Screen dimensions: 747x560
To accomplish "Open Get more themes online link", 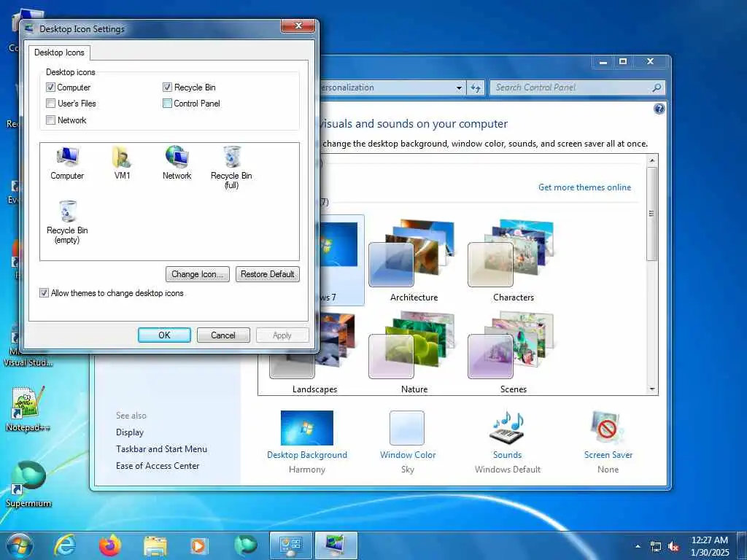I will 584,187.
